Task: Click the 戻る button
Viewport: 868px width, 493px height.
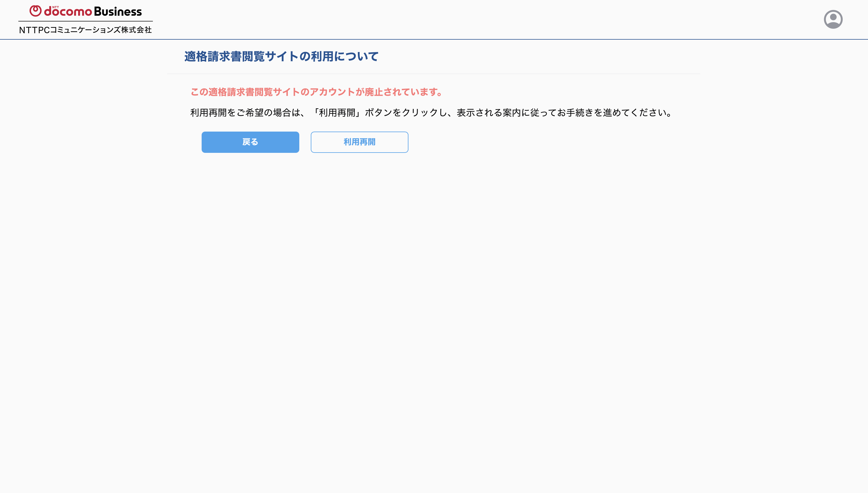Action: 250,142
